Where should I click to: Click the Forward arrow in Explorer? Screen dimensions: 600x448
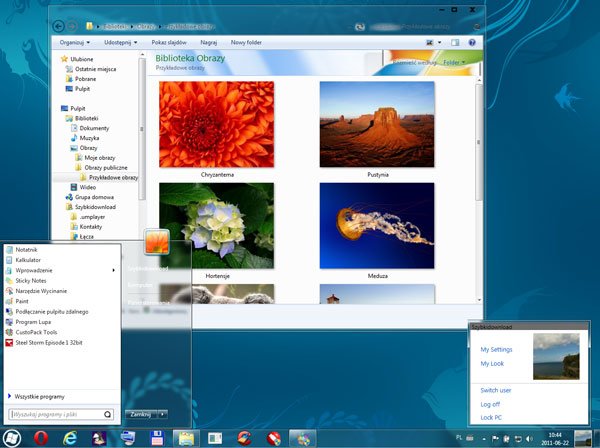[x=71, y=26]
